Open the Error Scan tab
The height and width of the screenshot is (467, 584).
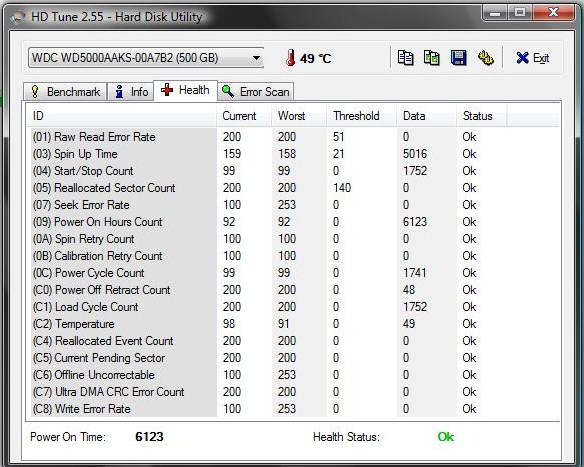[x=256, y=92]
